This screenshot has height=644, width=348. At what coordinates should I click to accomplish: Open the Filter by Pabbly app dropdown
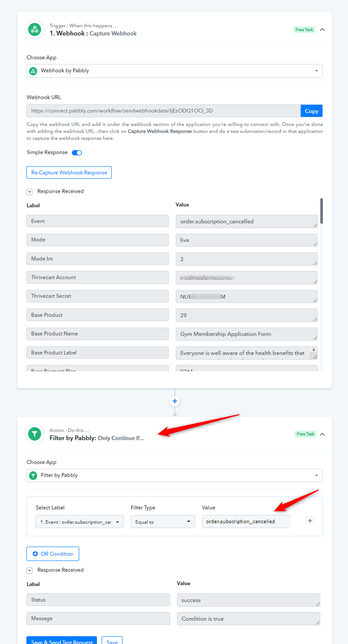[174, 475]
